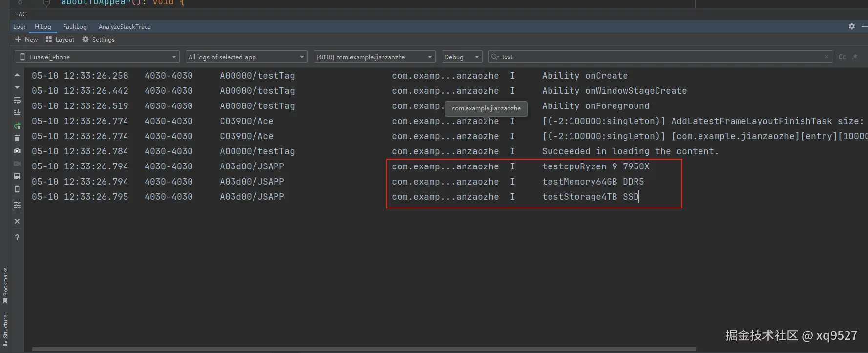Click AddLatestFrameLayoutFinishTask log message
Image resolution: width=868 pixels, height=353 pixels.
click(703, 121)
